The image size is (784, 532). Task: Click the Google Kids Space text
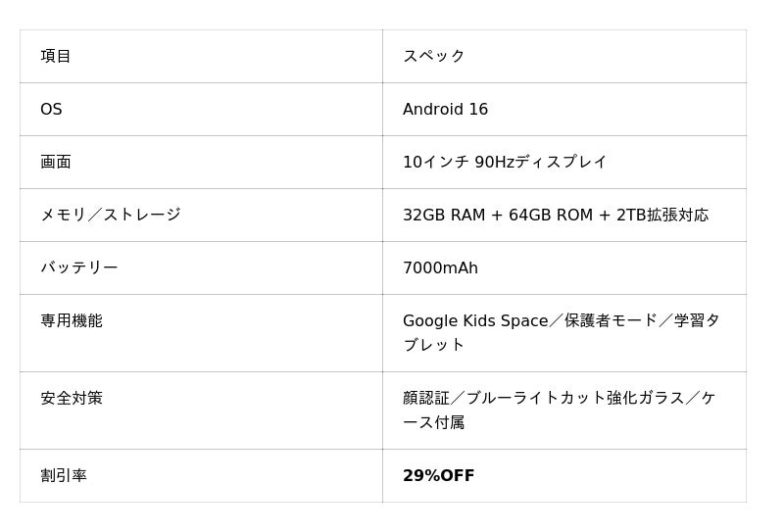point(475,320)
